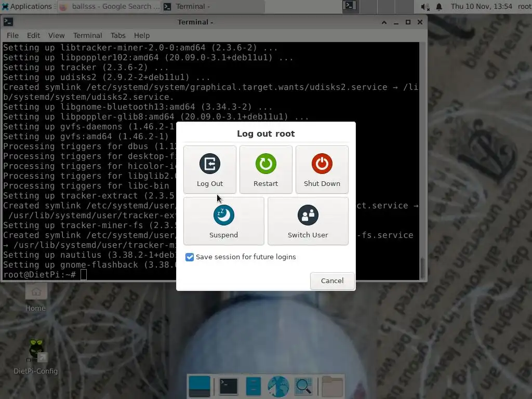This screenshot has height=399, width=532.
Task: Open the Tabs menu in Terminal
Action: (118, 35)
